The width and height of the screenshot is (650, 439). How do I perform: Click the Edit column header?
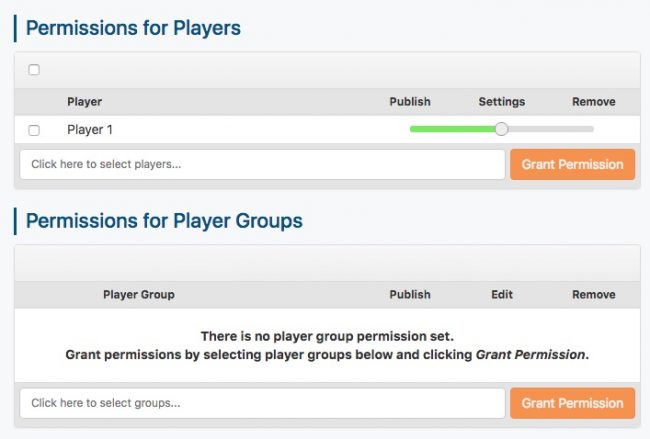502,294
